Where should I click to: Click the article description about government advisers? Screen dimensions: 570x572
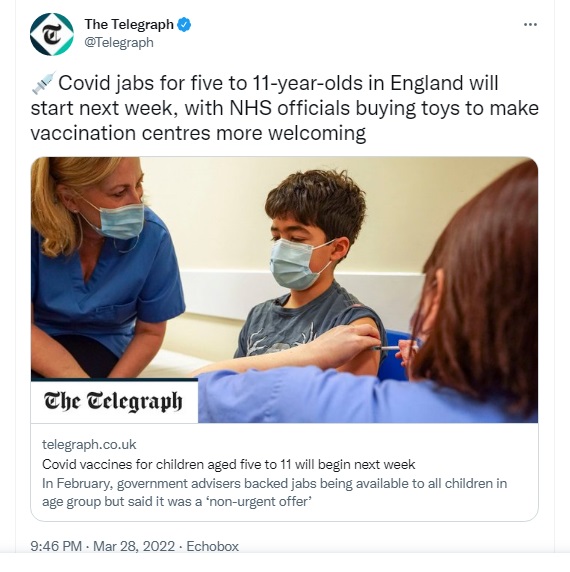274,492
